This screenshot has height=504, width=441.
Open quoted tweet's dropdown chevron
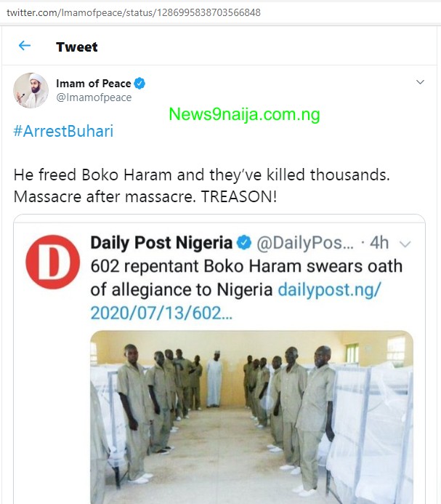pos(405,243)
